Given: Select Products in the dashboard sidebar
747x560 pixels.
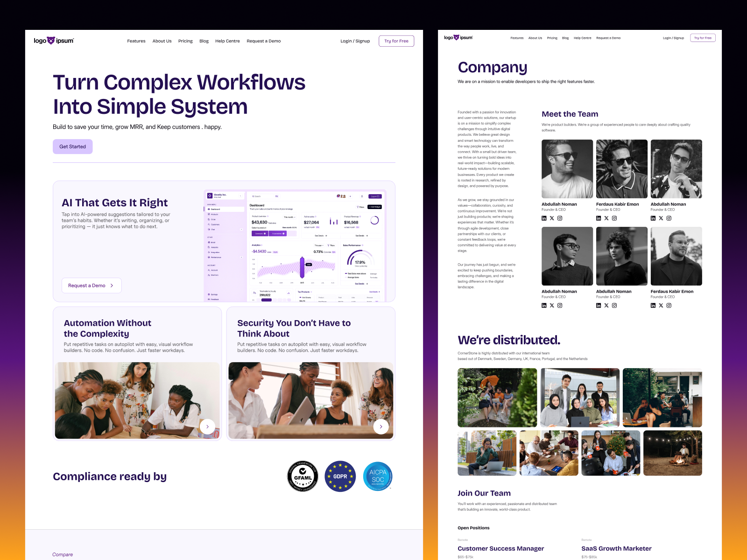Looking at the screenshot, I should (213, 214).
